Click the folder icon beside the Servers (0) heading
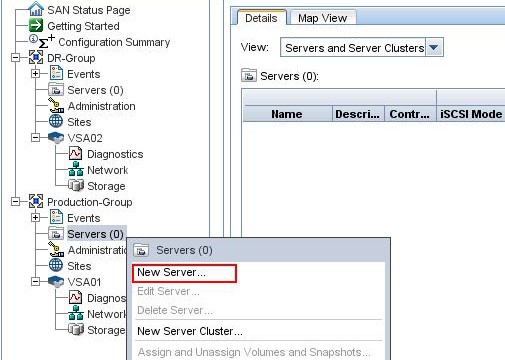505x360 pixels. coord(249,75)
